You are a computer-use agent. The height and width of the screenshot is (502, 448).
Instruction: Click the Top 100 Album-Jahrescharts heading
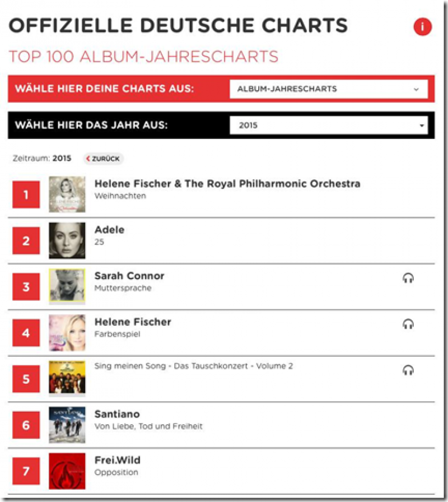pyautogui.click(x=143, y=57)
